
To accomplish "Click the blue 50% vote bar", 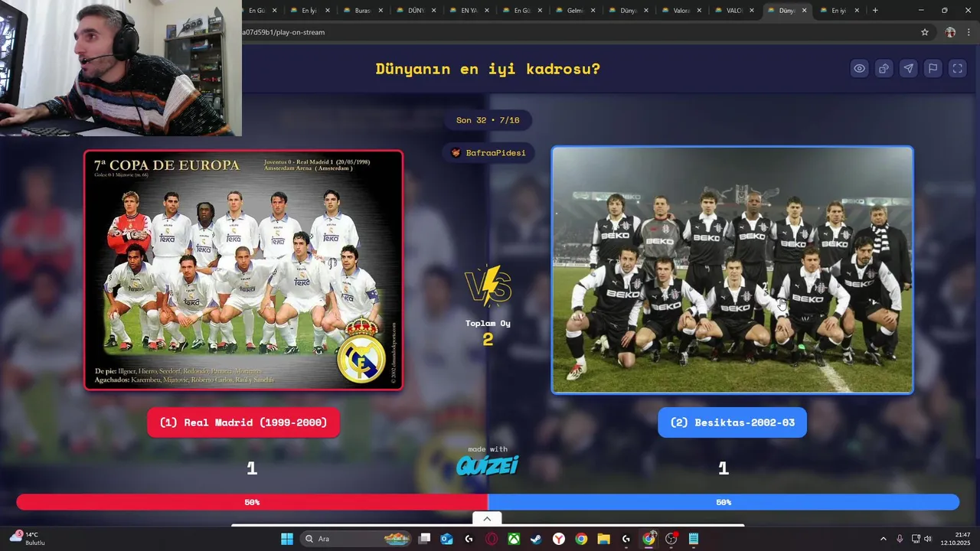I will (x=724, y=502).
